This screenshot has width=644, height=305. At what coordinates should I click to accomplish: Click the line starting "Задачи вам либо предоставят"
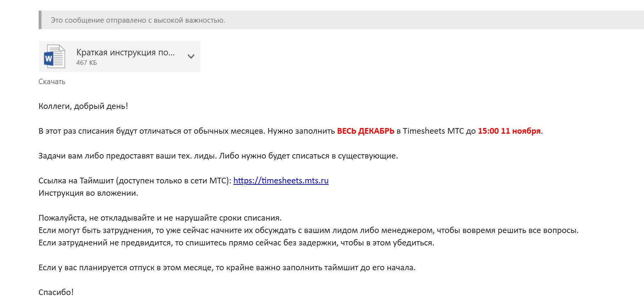point(218,156)
